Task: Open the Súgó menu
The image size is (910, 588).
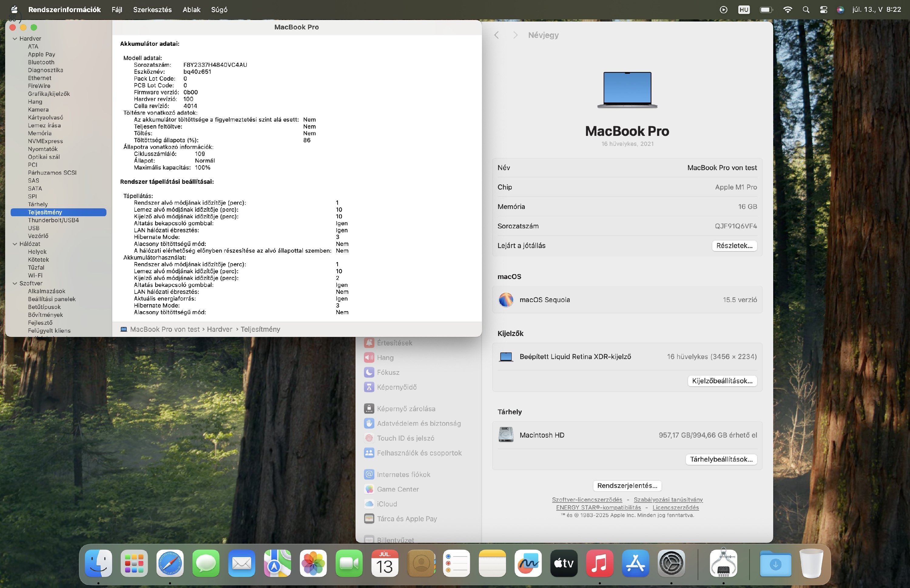Action: point(219,9)
